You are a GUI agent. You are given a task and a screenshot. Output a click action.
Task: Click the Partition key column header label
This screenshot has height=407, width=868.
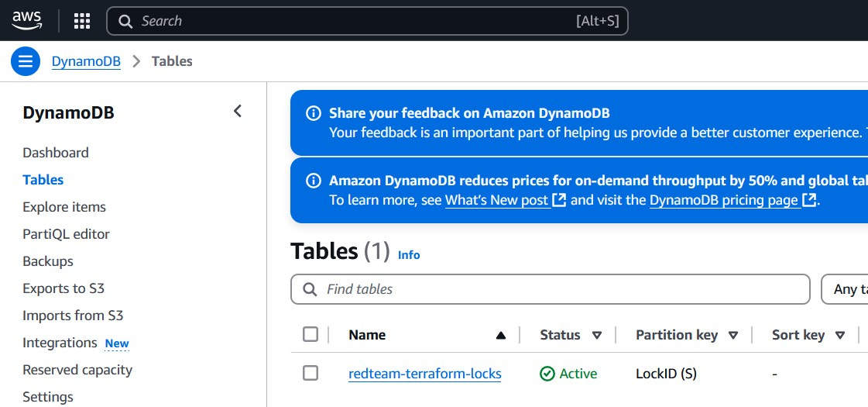[x=677, y=335]
